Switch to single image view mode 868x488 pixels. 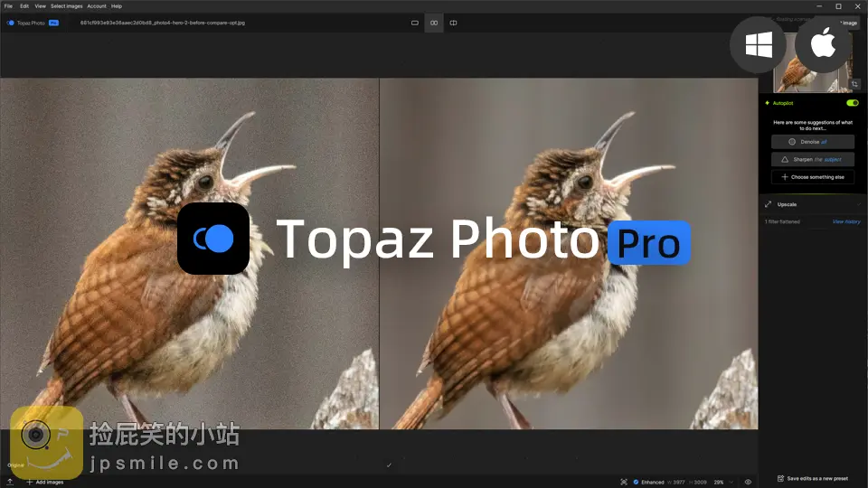415,23
